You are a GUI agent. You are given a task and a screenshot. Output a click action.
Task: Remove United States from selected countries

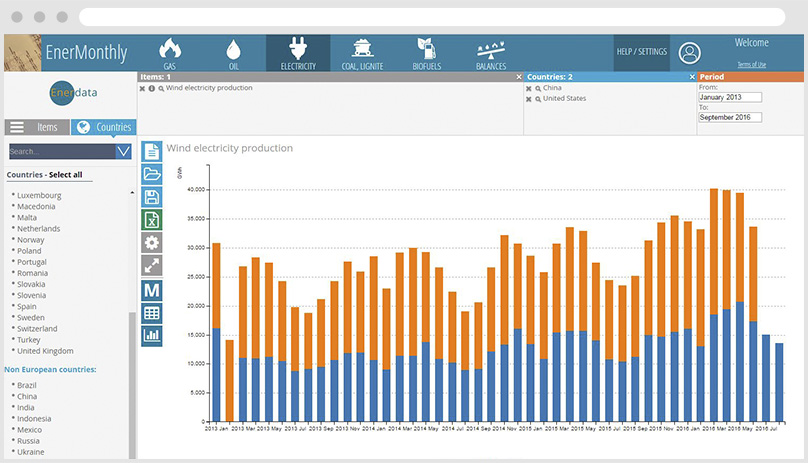coord(529,99)
